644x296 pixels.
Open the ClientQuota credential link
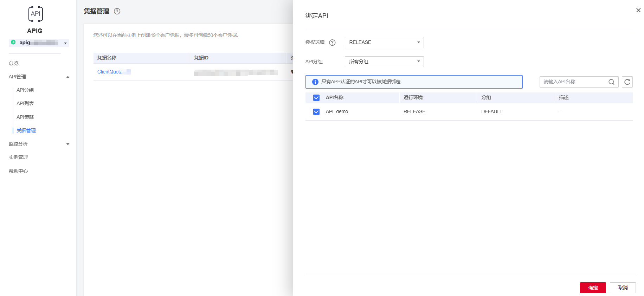(114, 72)
